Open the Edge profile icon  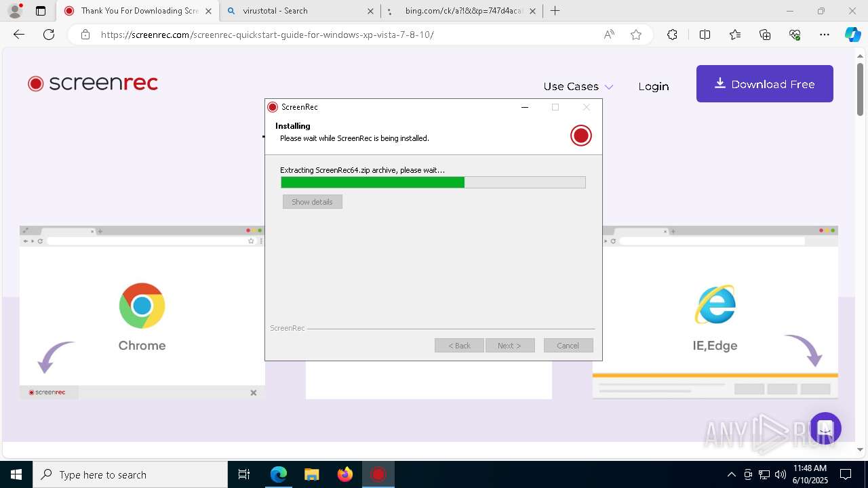click(15, 11)
